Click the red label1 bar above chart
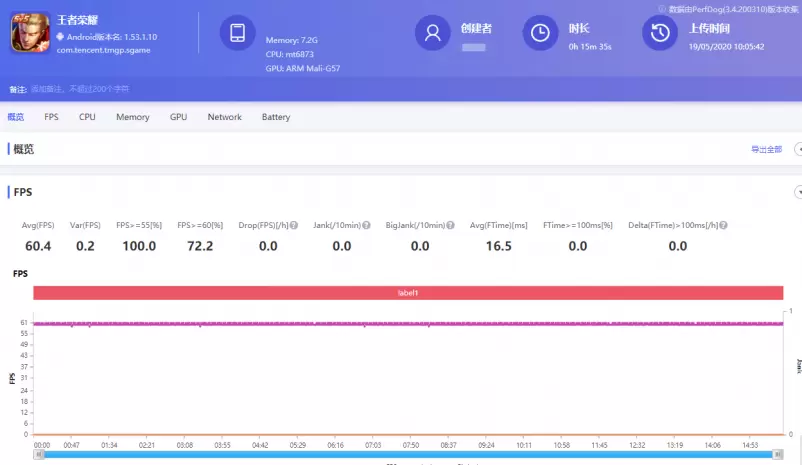 point(407,293)
